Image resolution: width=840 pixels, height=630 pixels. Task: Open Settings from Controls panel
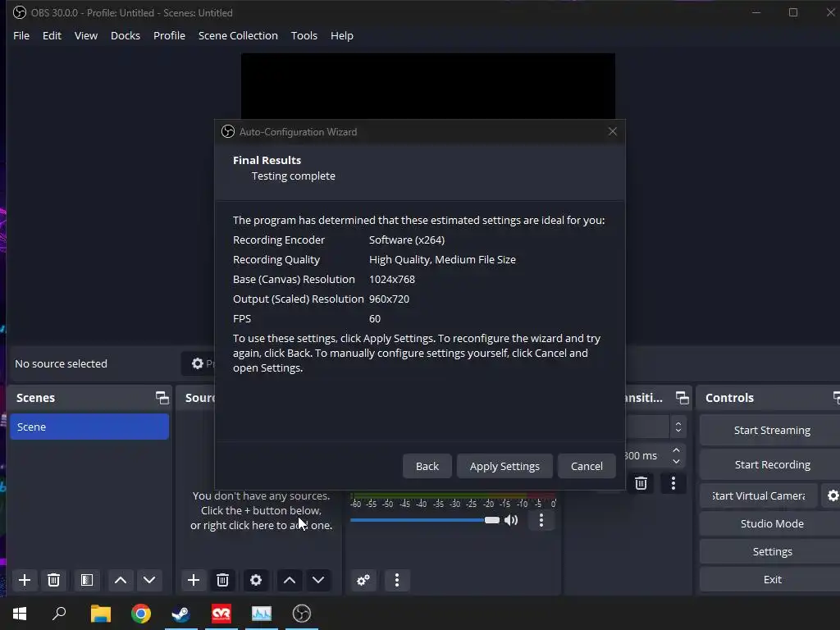[771, 551]
